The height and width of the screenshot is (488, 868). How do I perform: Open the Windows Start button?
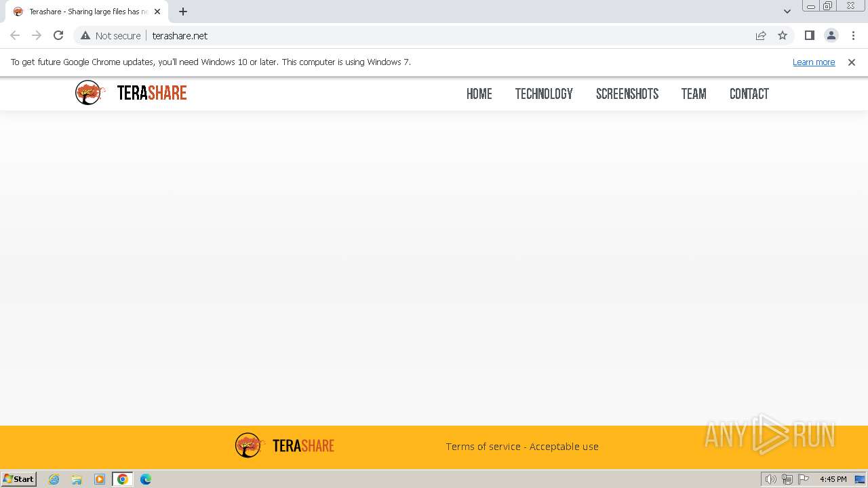[x=19, y=479]
